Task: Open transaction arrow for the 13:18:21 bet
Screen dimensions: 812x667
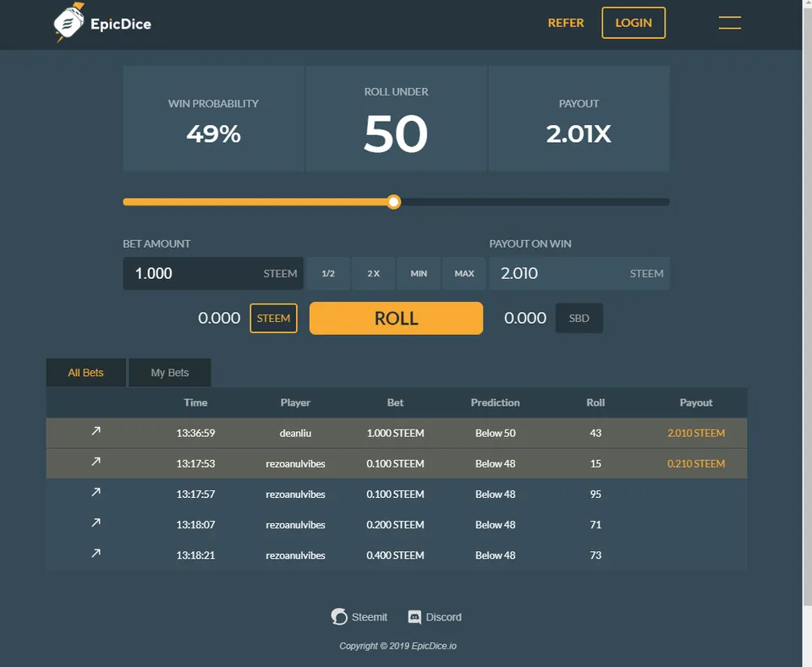Action: (96, 553)
